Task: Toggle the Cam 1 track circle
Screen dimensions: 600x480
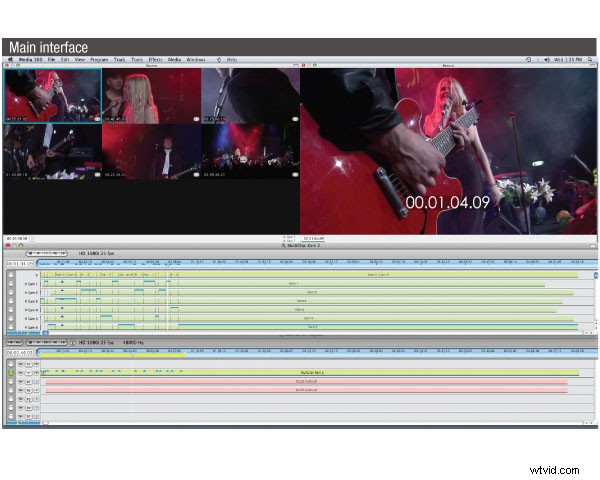Action: pyautogui.click(x=11, y=284)
